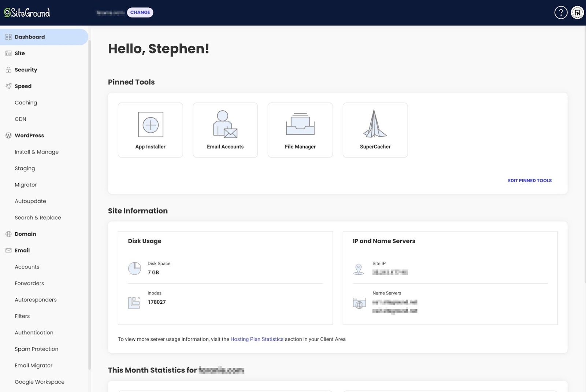Click the sidebar vertical scrollbar
This screenshot has height=392, width=586.
click(x=89, y=205)
